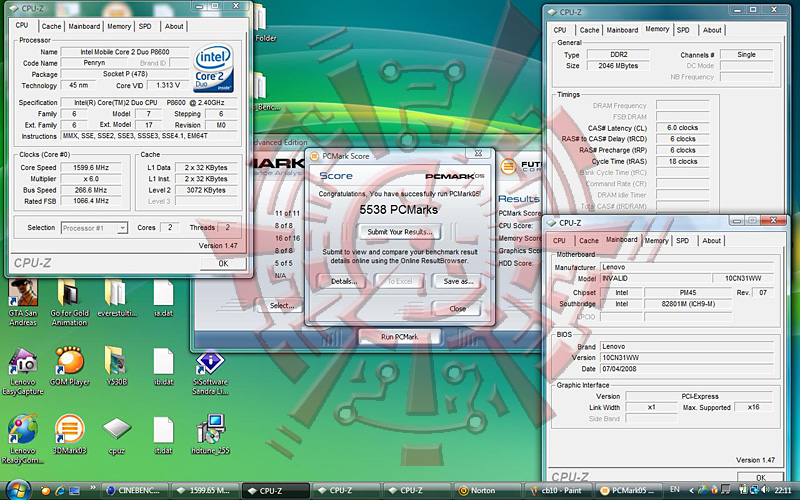The height and width of the screenshot is (500, 800).
Task: Open Cache tab in the bottom-right CPU-Z window
Action: coord(589,240)
